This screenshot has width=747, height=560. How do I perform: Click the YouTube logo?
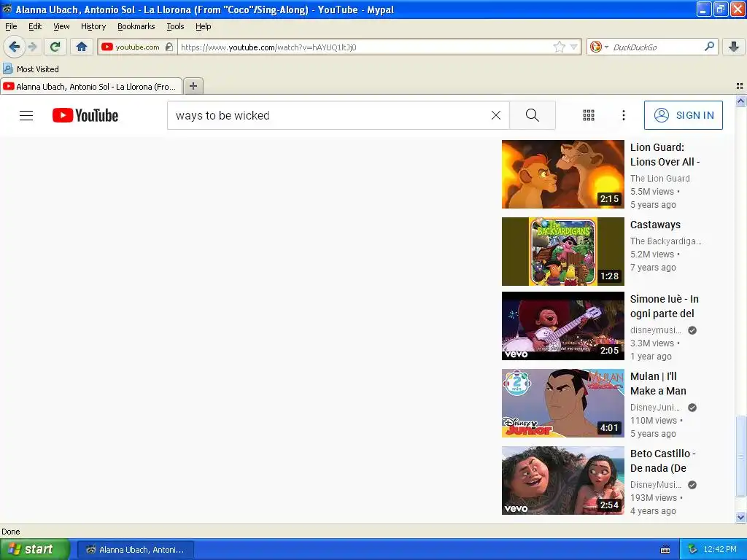point(85,115)
